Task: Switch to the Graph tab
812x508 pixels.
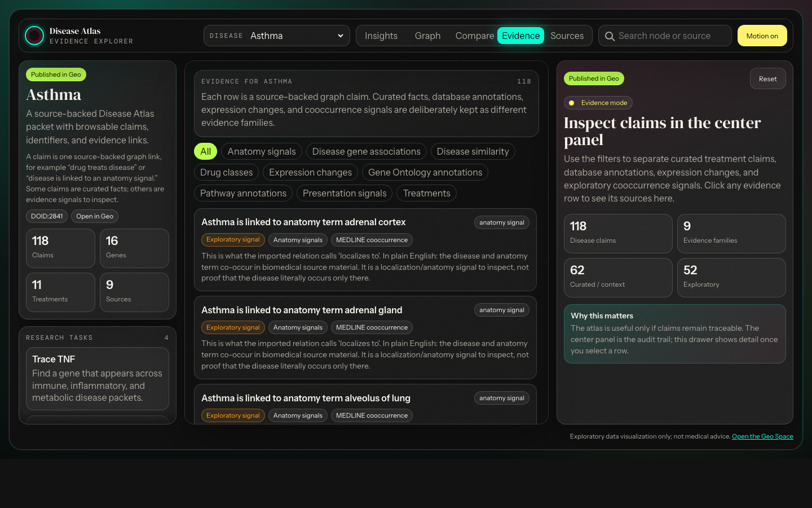Action: pos(427,36)
